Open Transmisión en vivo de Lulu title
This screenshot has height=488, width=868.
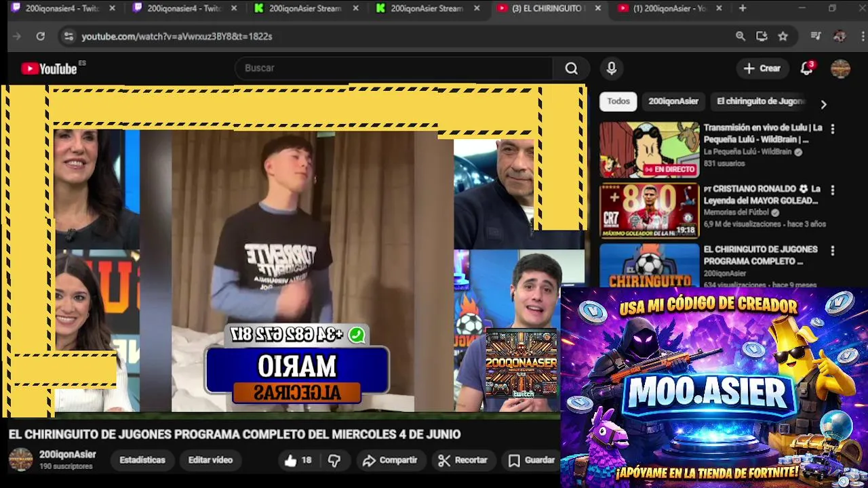click(x=763, y=134)
